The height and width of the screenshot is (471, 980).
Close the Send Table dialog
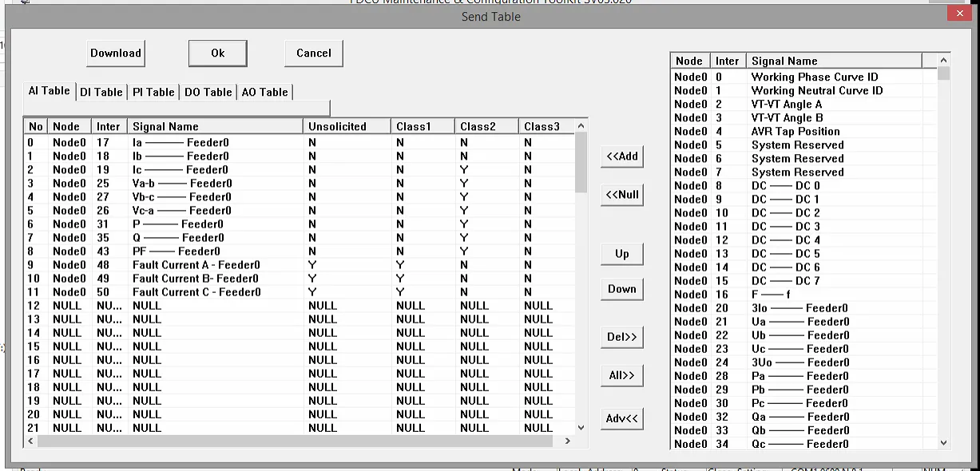pos(959,14)
